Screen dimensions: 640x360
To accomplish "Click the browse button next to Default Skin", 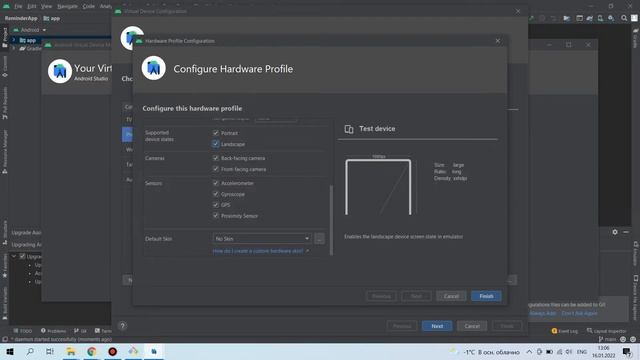I will (x=320, y=238).
